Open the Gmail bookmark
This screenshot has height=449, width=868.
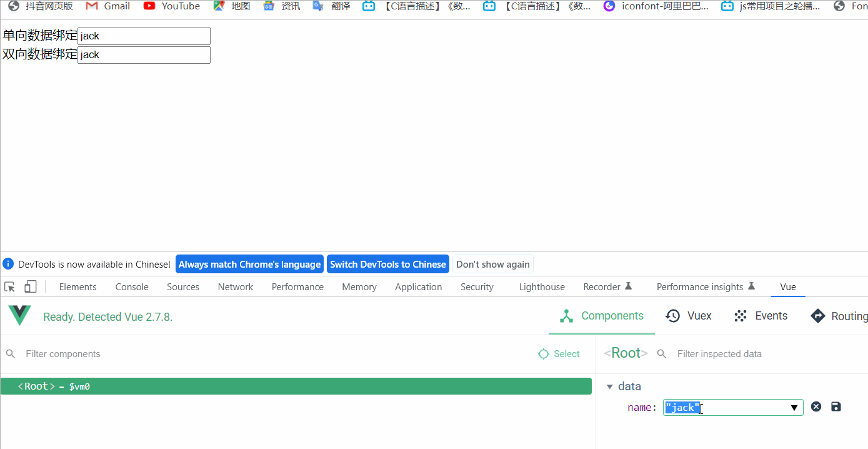tap(107, 6)
